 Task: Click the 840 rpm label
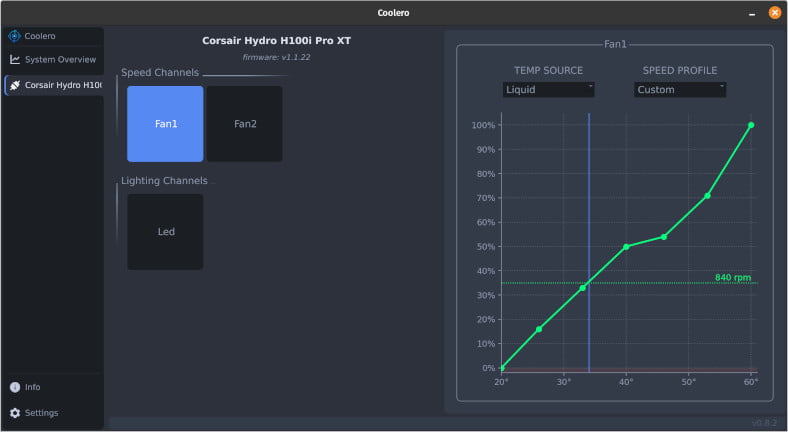pos(733,277)
